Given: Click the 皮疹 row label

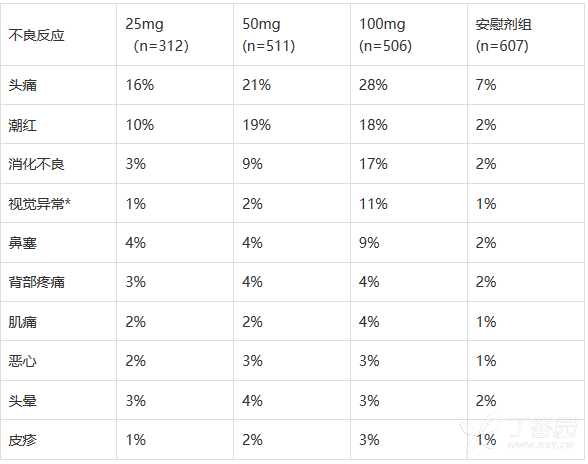Looking at the screenshot, I should coord(22,440).
